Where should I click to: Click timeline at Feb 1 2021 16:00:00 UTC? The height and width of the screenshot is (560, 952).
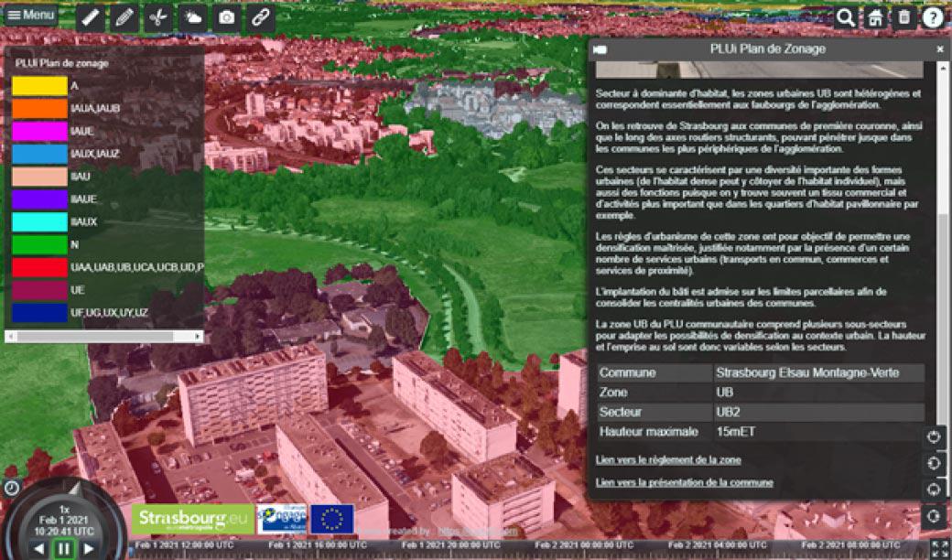point(317,545)
